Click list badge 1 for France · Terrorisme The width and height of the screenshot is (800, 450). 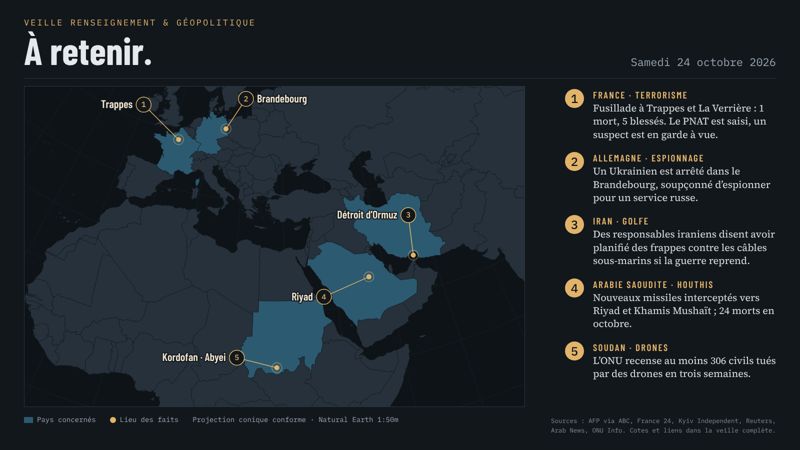click(x=574, y=98)
